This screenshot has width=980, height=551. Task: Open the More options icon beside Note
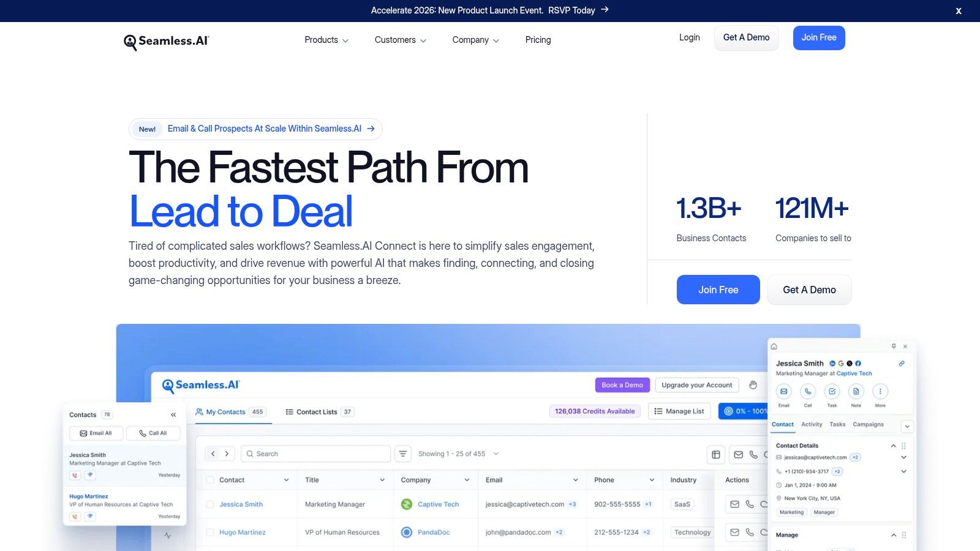880,392
